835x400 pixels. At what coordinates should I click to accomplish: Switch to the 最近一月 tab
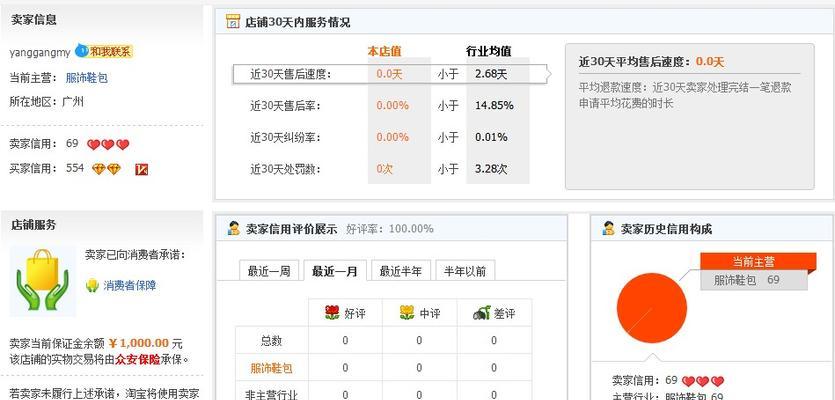tap(333, 271)
